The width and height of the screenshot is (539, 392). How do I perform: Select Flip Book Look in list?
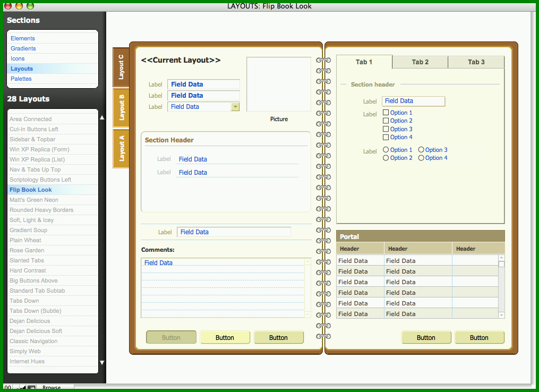(x=53, y=190)
